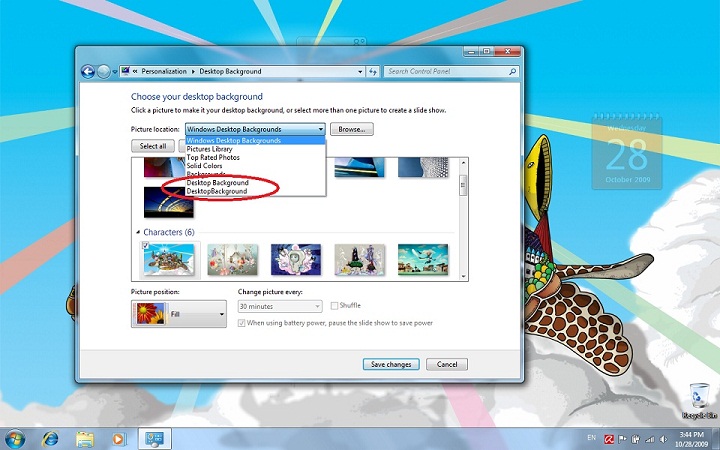
Task: Select the fourth Characters wallpaper thumbnail
Action: 359,259
